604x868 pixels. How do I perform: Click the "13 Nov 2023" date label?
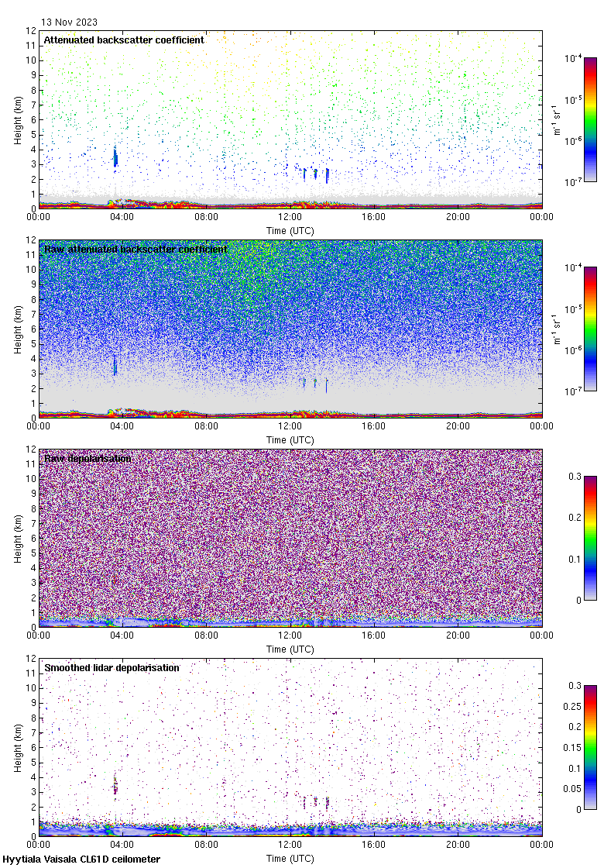[x=70, y=22]
